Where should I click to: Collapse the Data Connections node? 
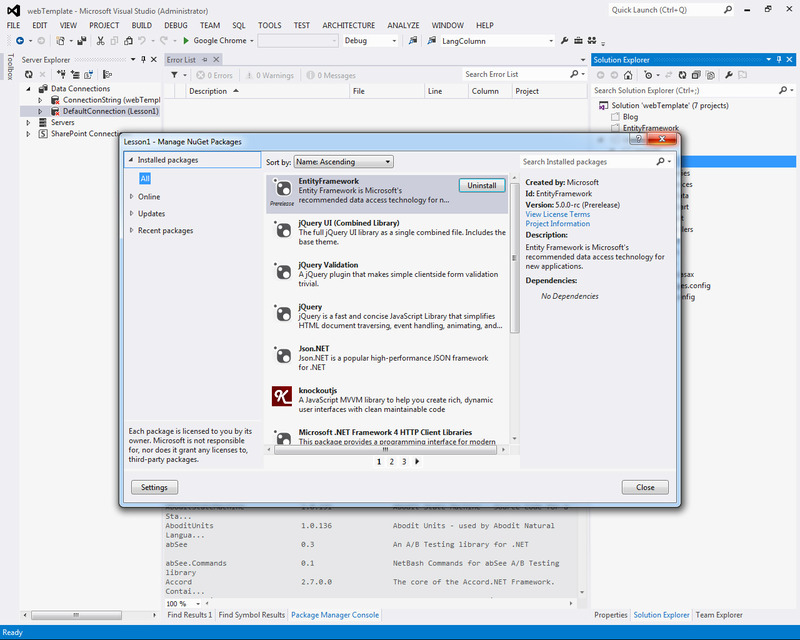[x=29, y=88]
